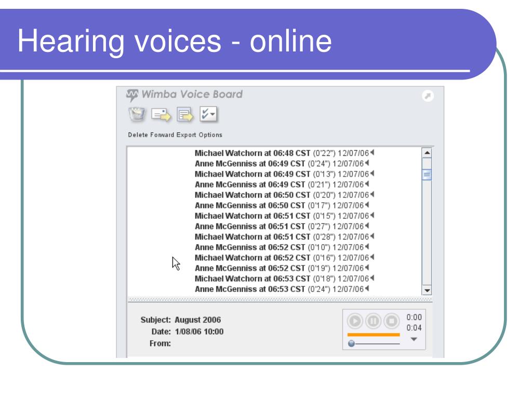Click speaker icon on Watchorn 0'16" row
Screen dimensions: 532x399
tap(372, 257)
